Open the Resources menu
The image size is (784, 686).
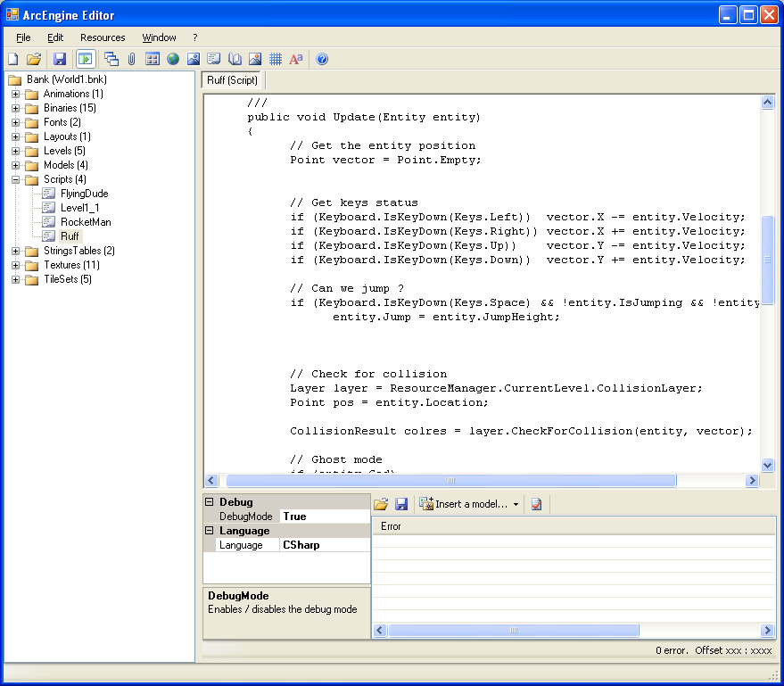pos(103,37)
